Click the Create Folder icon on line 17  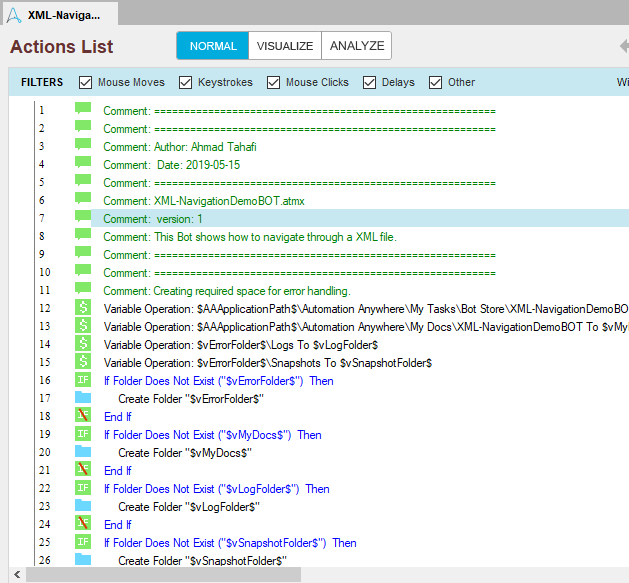[x=83, y=398]
